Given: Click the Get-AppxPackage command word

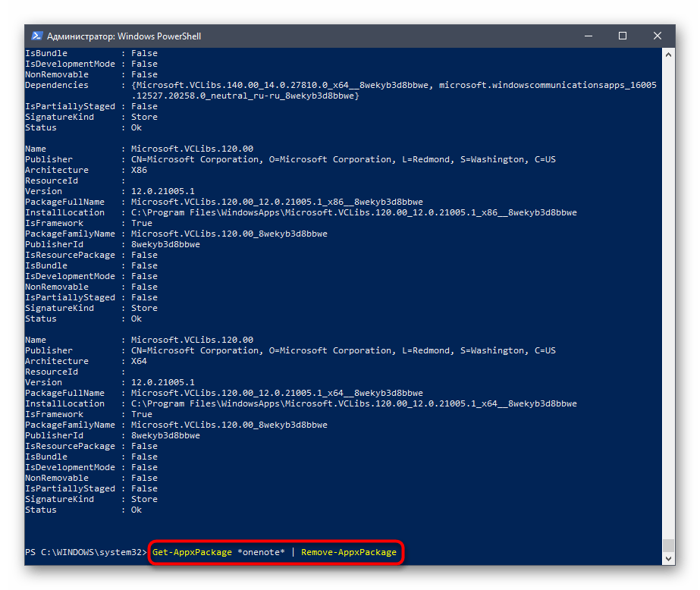Looking at the screenshot, I should coord(192,552).
